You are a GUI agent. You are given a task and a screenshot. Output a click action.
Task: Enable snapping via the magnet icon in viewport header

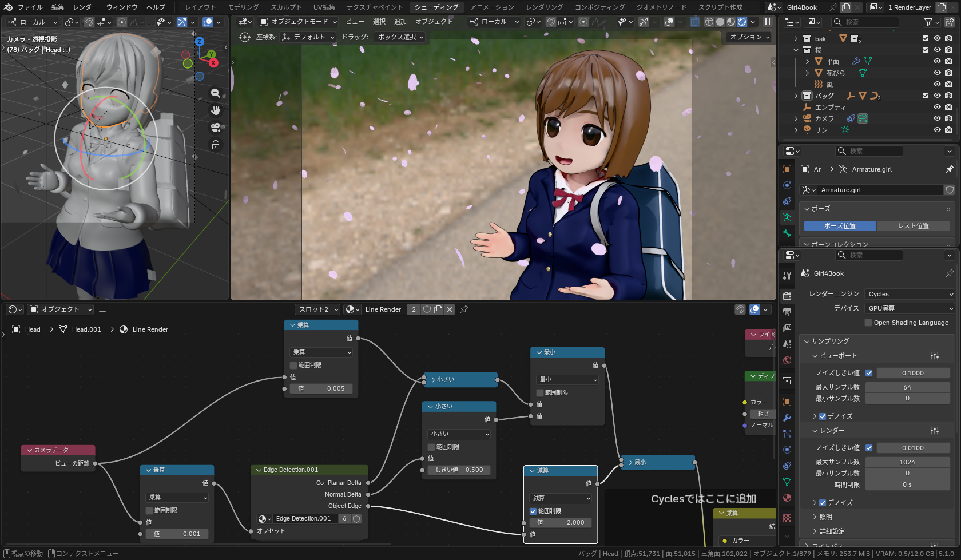(89, 22)
